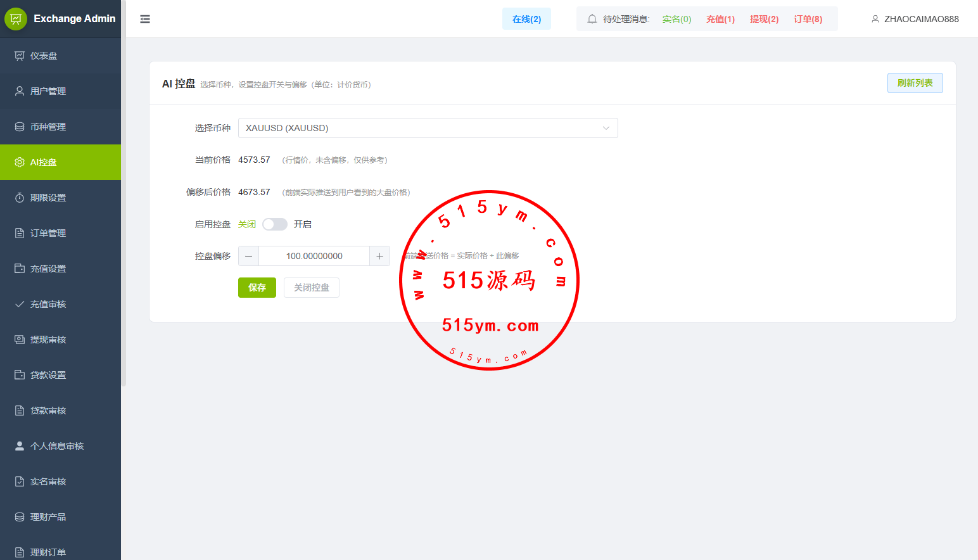This screenshot has width=978, height=560.
Task: Open 提现审核 in the sidebar
Action: pyautogui.click(x=48, y=340)
